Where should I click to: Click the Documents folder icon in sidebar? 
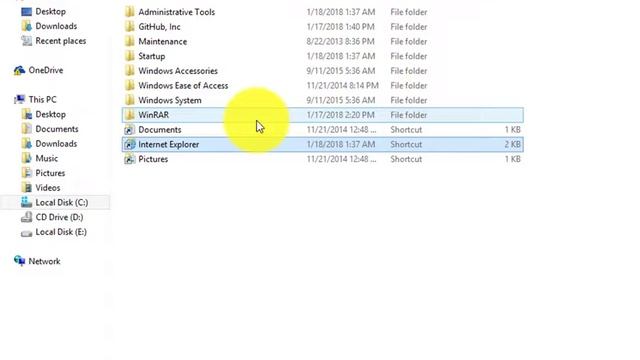(x=27, y=129)
